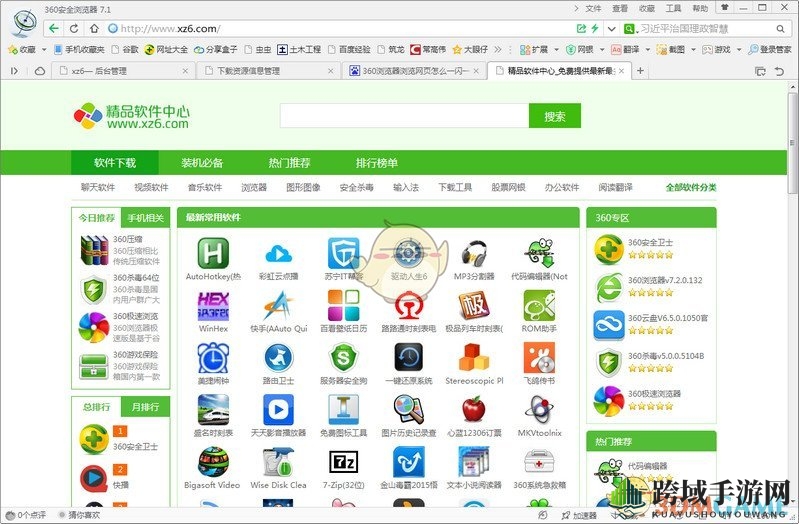The width and height of the screenshot is (799, 524).
Task: Click 登录管家 in bookmarks bar
Action: [x=770, y=49]
